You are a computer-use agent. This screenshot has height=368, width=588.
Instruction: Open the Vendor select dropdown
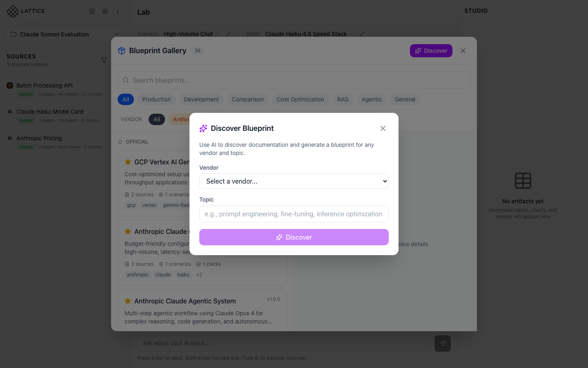(294, 181)
